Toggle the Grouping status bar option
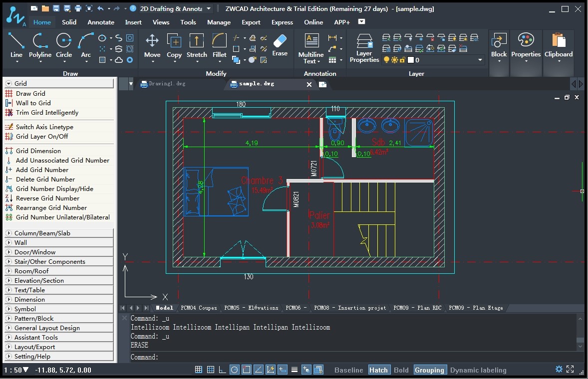 429,370
